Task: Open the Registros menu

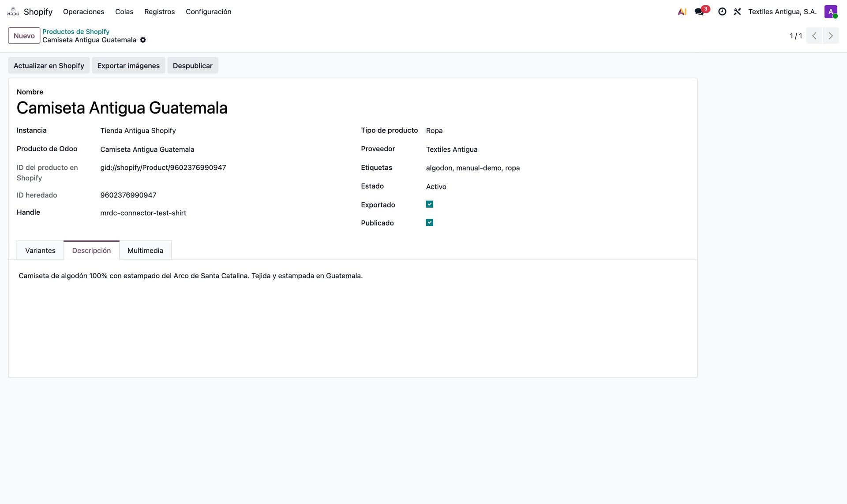Action: [160, 12]
